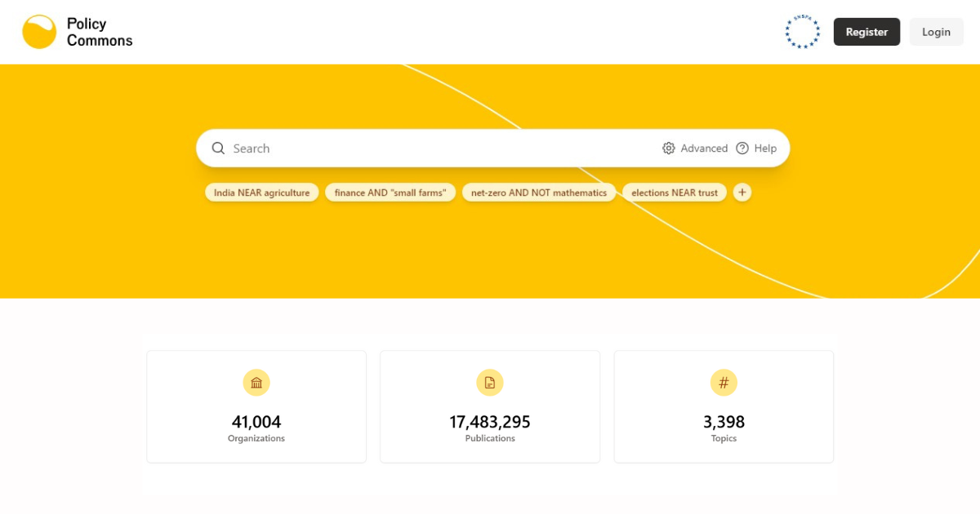The width and height of the screenshot is (980, 514).
Task: Choose the finance AND "small farms" suggestion
Action: click(390, 193)
